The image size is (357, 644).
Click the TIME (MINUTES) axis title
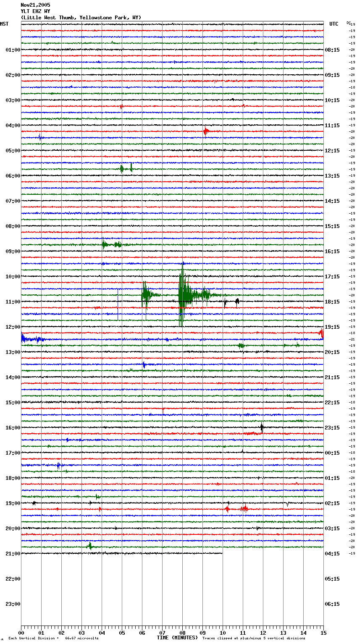pyautogui.click(x=177, y=638)
